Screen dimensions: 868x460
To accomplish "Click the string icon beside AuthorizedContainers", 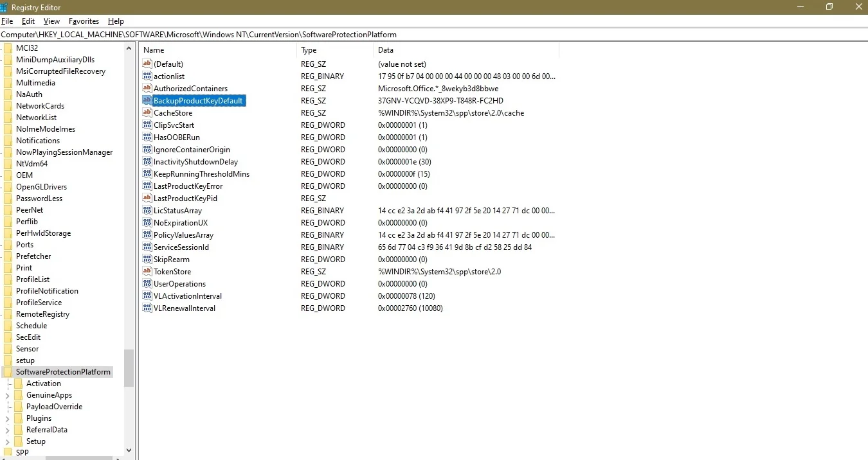I will (147, 88).
